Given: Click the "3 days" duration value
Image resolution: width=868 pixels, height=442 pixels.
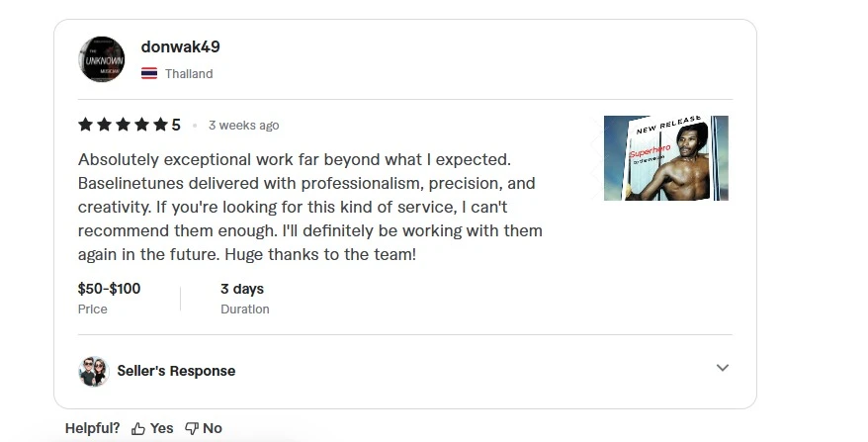Looking at the screenshot, I should click(242, 289).
